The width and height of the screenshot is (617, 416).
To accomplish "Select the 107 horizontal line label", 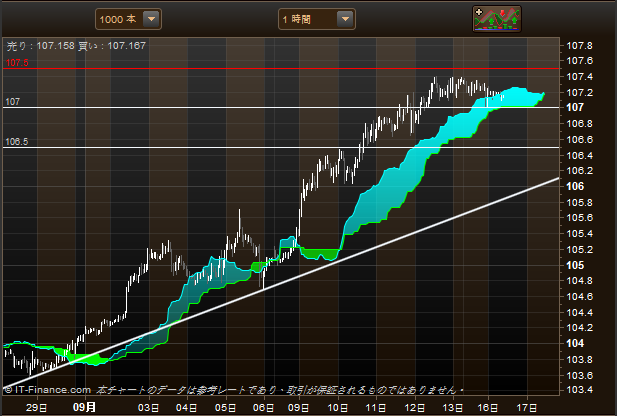I will tap(13, 102).
